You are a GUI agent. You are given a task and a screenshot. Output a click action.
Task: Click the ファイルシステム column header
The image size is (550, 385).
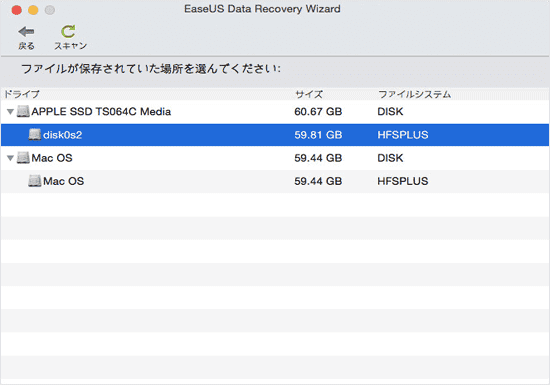pyautogui.click(x=414, y=94)
